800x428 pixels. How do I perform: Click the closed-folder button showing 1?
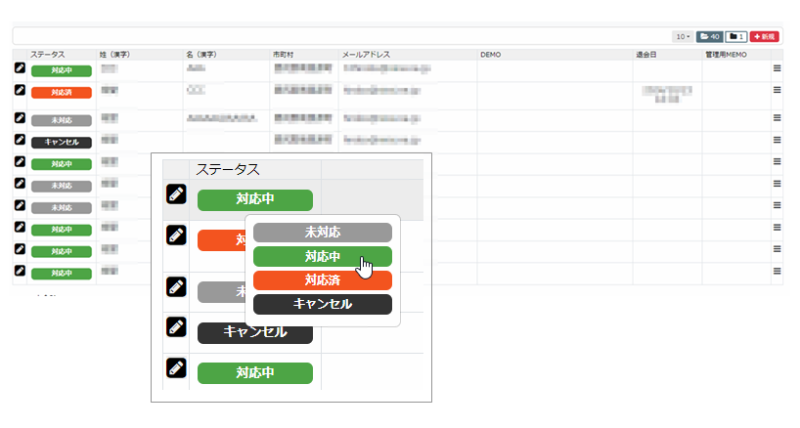[x=736, y=36]
